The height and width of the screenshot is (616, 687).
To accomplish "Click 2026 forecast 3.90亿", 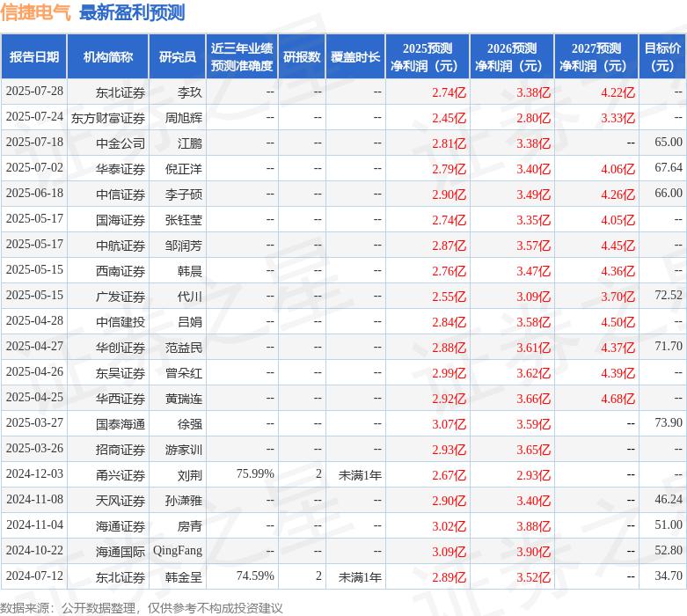I will (x=533, y=552).
